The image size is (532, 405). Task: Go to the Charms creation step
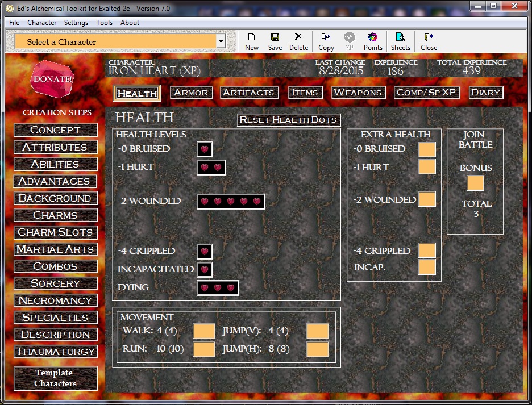click(55, 215)
